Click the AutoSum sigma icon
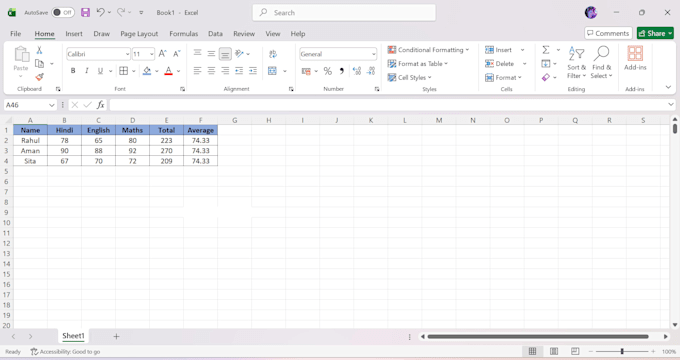Screen dimensions: 680x360 point(546,50)
